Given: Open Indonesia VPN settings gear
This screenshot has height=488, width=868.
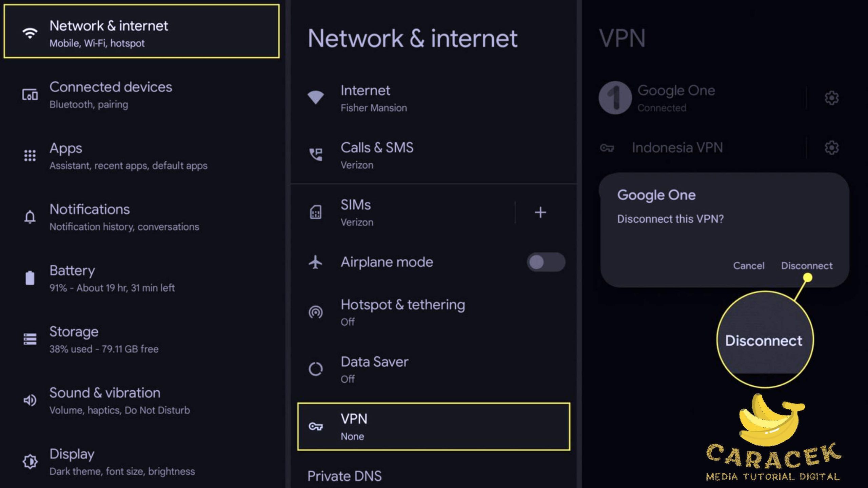Looking at the screenshot, I should [x=831, y=148].
